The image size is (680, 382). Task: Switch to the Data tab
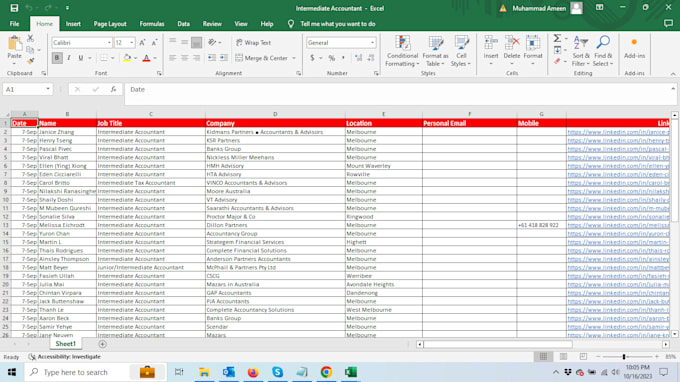183,24
